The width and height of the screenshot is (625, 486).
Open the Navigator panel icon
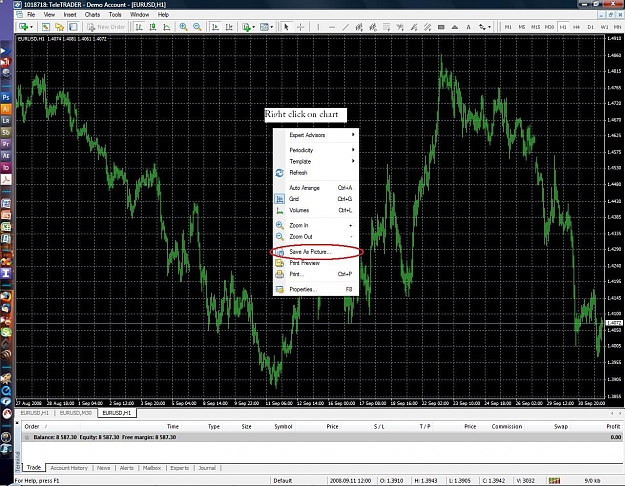click(x=59, y=27)
